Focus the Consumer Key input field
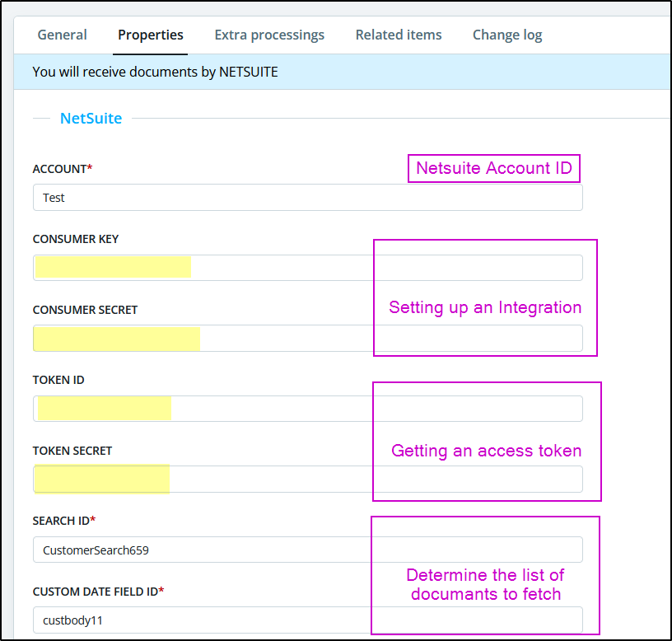 [308, 268]
